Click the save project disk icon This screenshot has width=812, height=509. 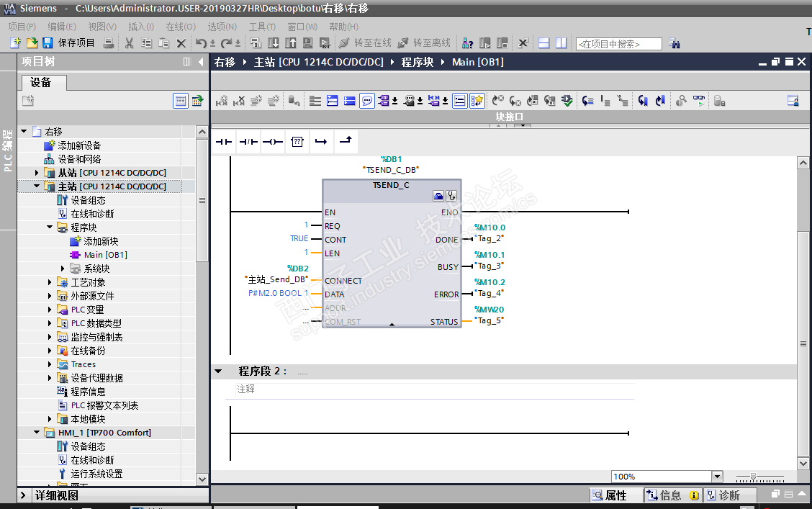(48, 43)
